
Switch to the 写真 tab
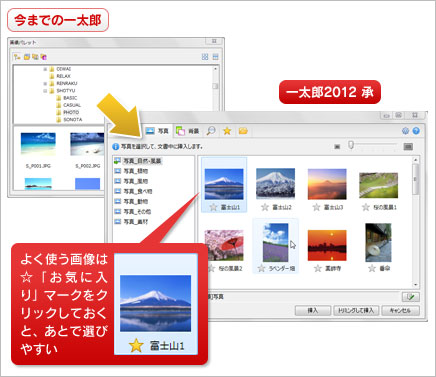[157, 131]
